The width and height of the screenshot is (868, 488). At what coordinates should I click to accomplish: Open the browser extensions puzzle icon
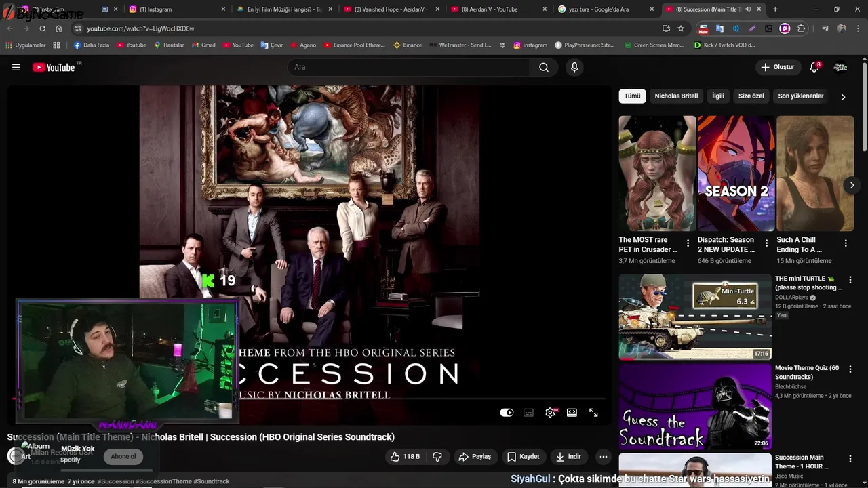click(x=802, y=28)
